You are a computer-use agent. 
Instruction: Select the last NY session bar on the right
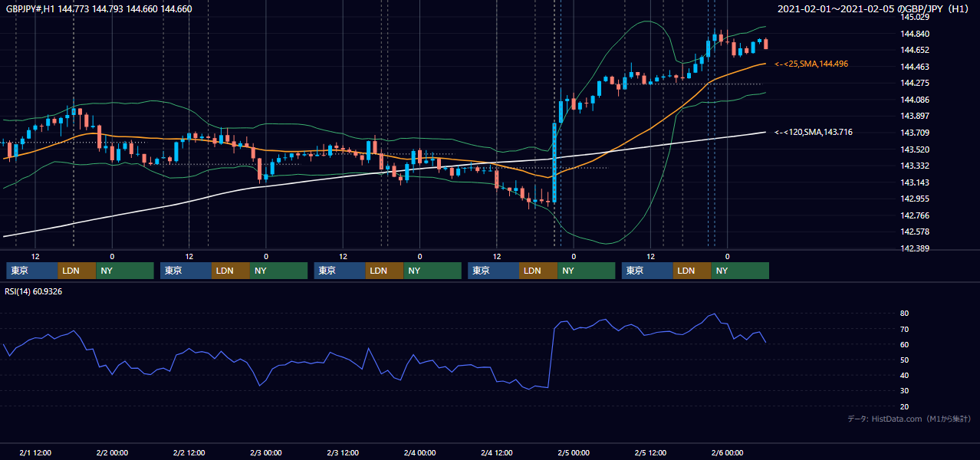(739, 271)
